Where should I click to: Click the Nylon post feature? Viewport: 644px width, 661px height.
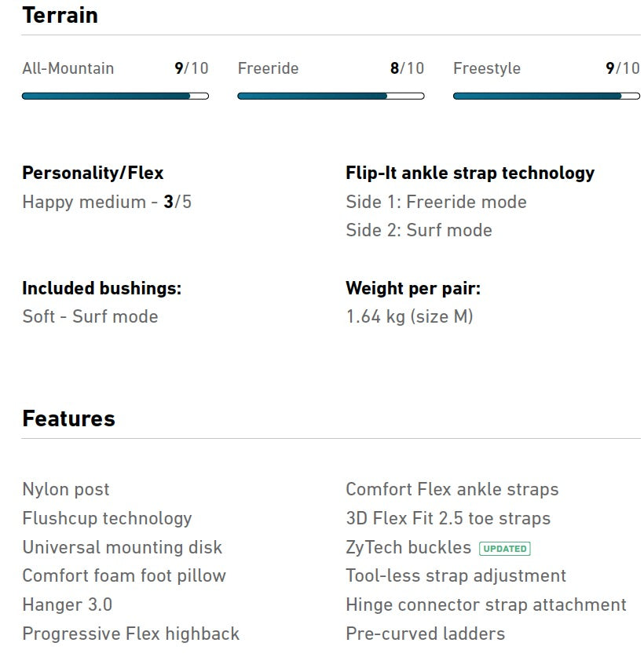(x=66, y=489)
